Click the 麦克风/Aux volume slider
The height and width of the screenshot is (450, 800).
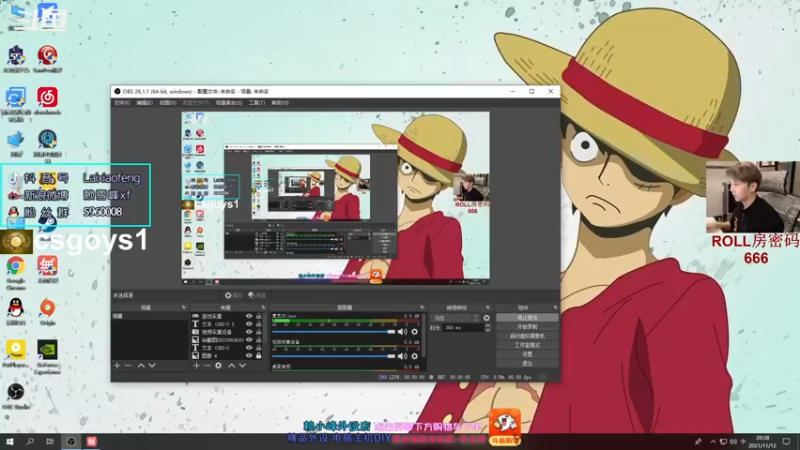pyautogui.click(x=334, y=332)
